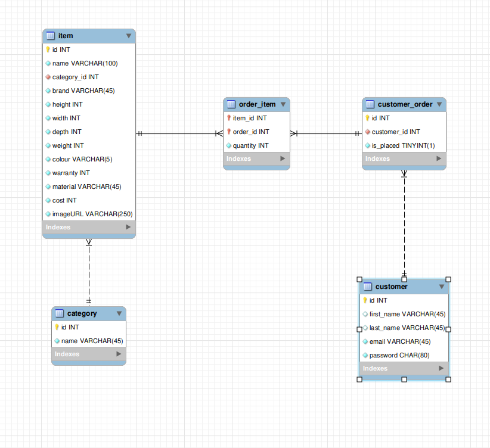The height and width of the screenshot is (448, 490).
Task: Click diamond icon beside imageURL VARCHAR(250)
Action: 48,214
